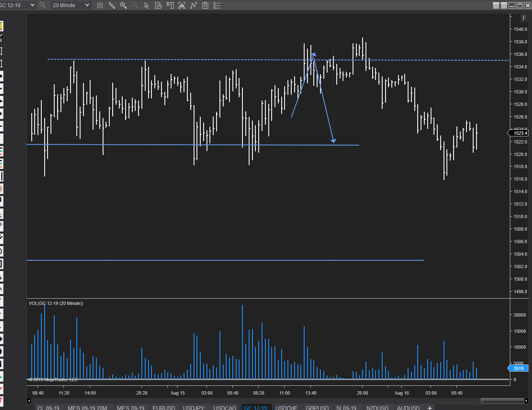The width and height of the screenshot is (532, 410).
Task: Click the 20000 volume axis label
Action: 519,315
